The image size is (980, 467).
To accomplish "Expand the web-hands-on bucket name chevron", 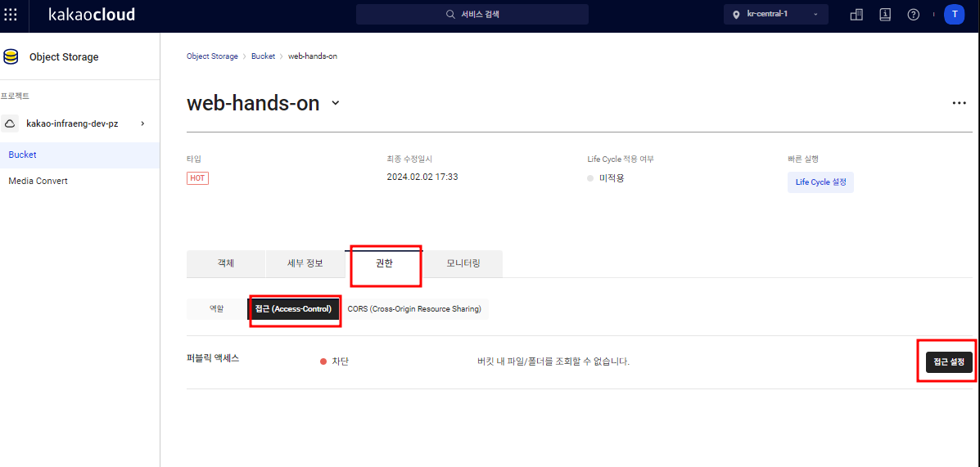I will tap(336, 103).
